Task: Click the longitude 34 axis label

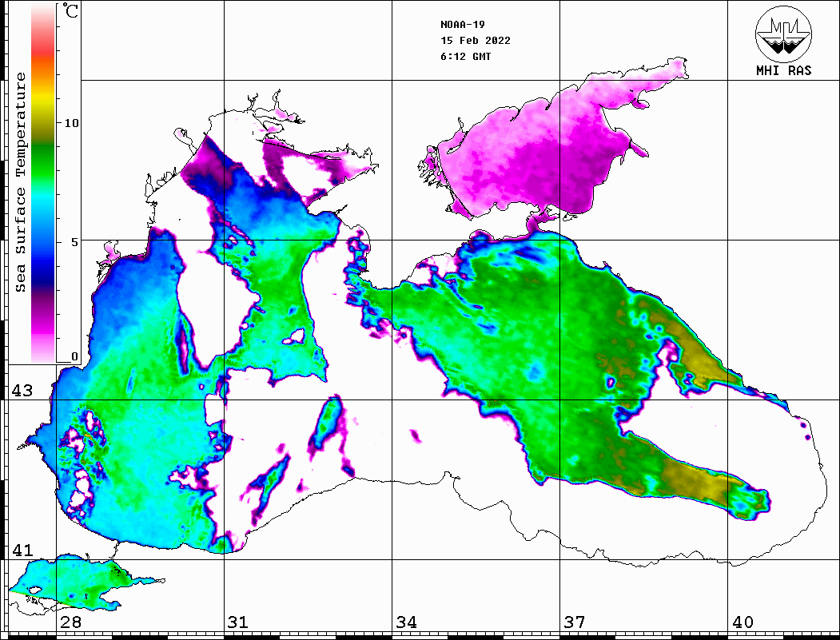Action: [406, 622]
